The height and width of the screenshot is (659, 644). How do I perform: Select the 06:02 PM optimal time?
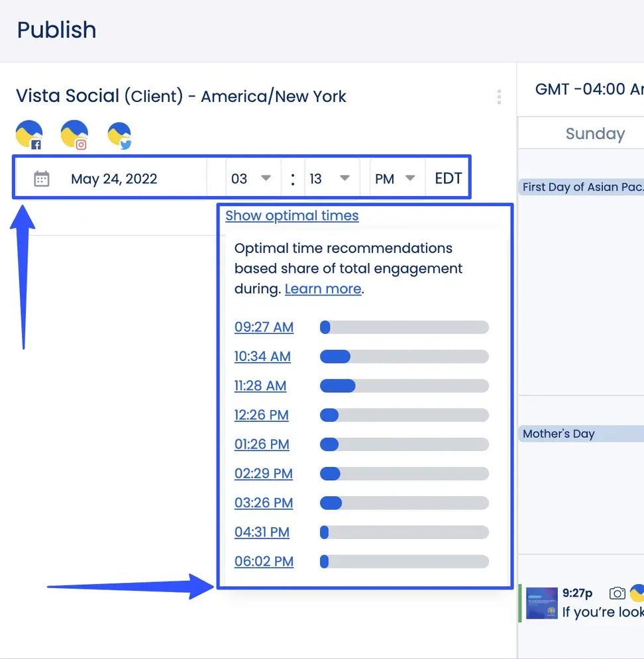pos(264,561)
